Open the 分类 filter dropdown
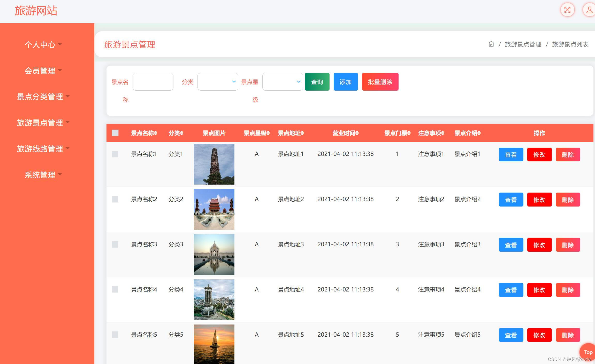595x364 pixels. pyautogui.click(x=218, y=82)
